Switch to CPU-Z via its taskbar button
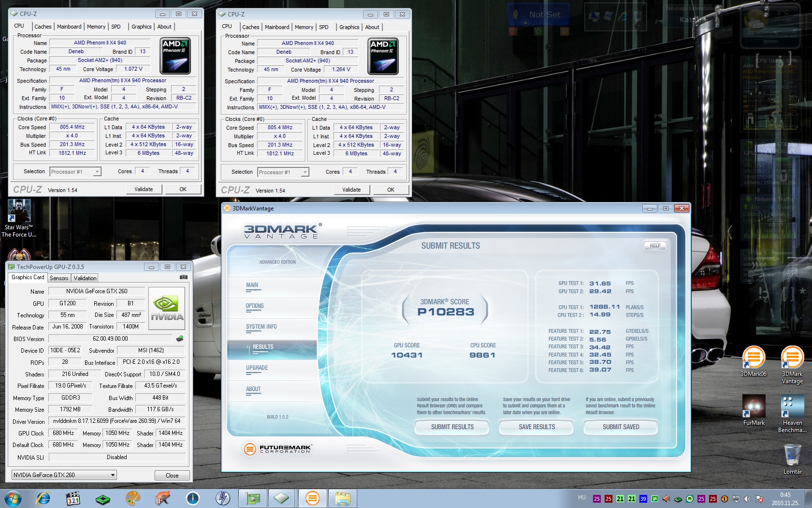Image resolution: width=812 pixels, height=508 pixels. point(282,498)
